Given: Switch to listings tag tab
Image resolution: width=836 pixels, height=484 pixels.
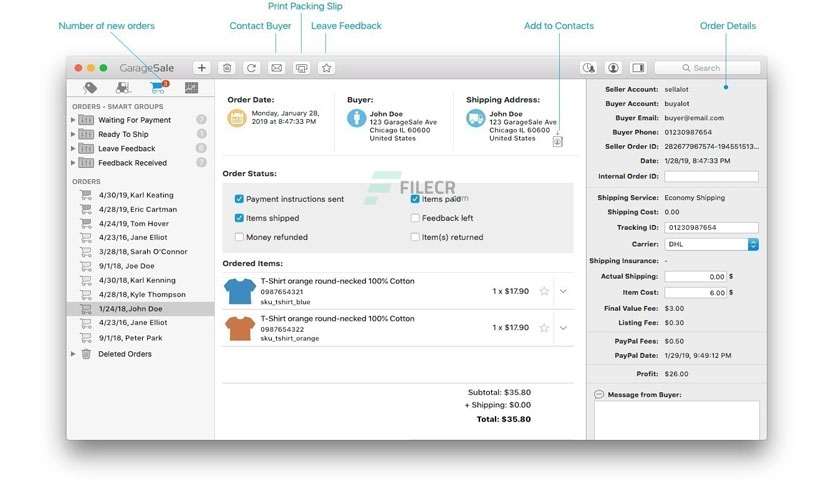Looking at the screenshot, I should 90,87.
